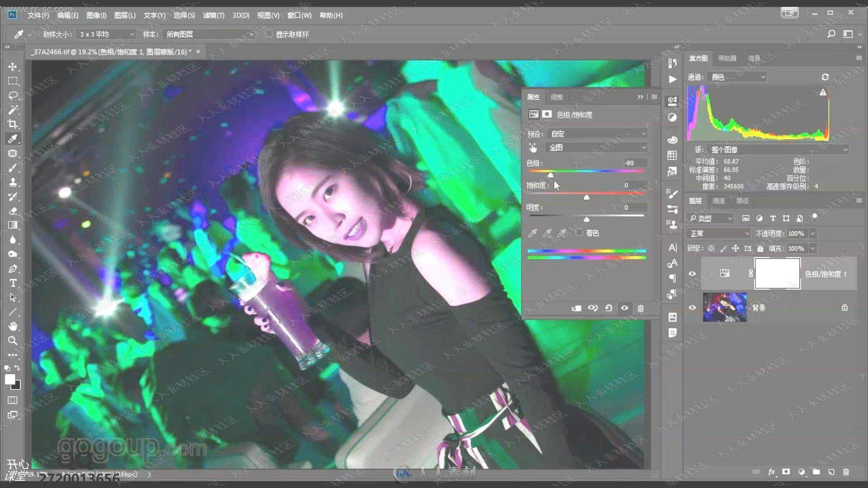Open the layer blend mode dropdown
The width and height of the screenshot is (868, 488).
(719, 234)
